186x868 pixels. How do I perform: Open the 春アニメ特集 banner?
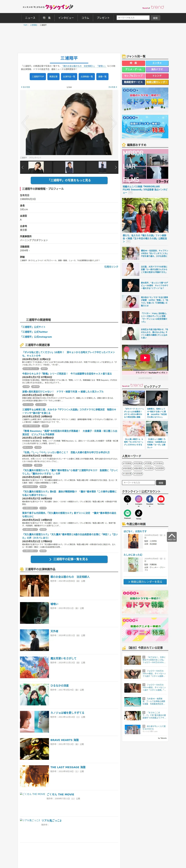coord(145,630)
